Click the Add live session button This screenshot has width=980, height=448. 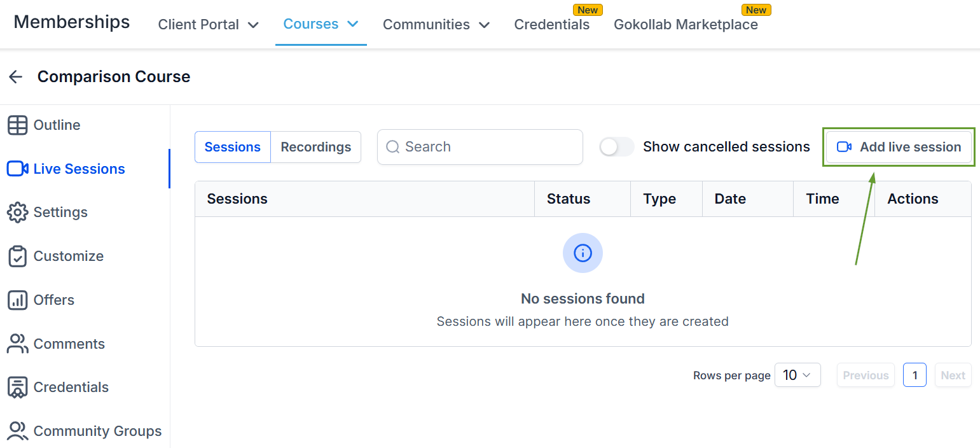[x=898, y=147]
